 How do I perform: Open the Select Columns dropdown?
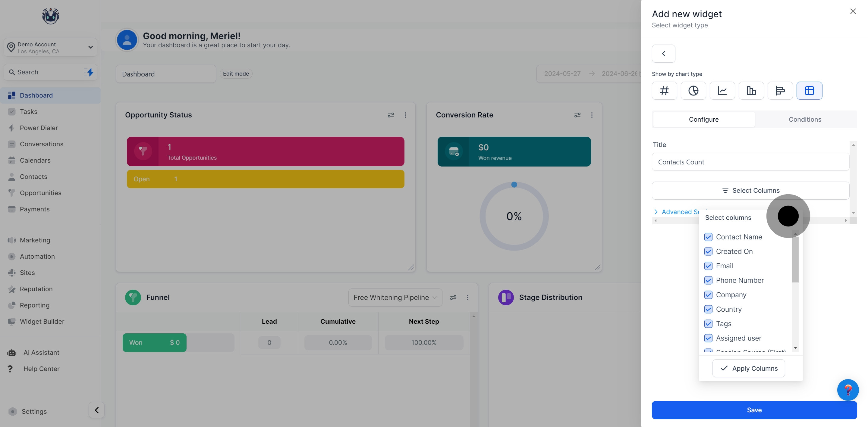(x=750, y=191)
